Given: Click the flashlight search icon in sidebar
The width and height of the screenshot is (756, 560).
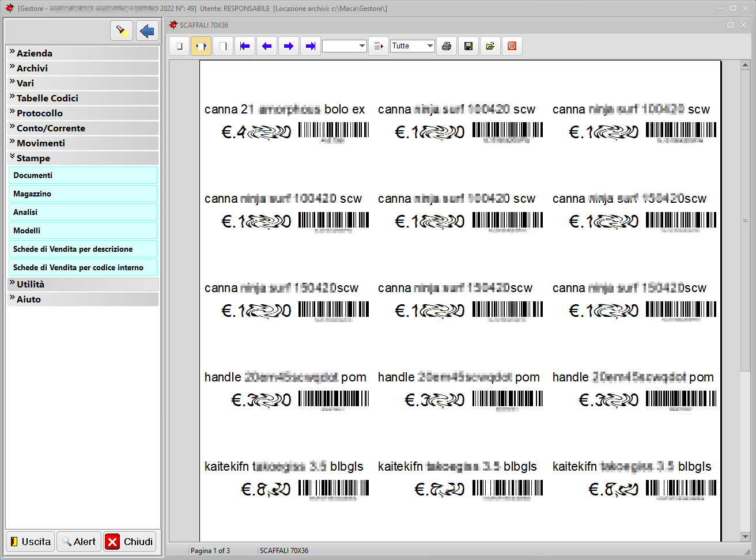Looking at the screenshot, I should 121,31.
